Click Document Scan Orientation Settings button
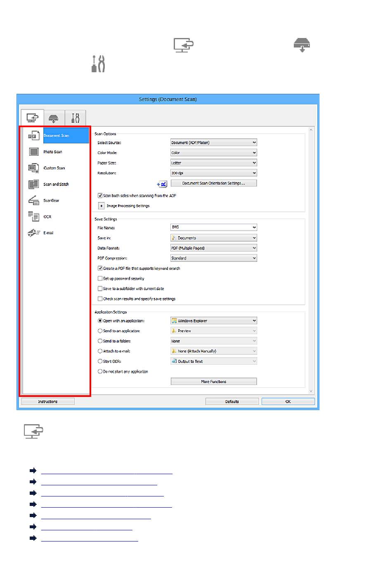 [214, 183]
